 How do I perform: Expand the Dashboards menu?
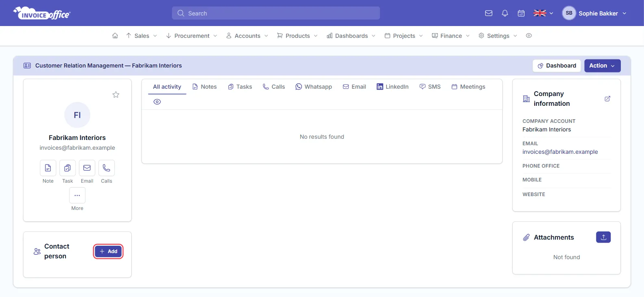pyautogui.click(x=351, y=35)
